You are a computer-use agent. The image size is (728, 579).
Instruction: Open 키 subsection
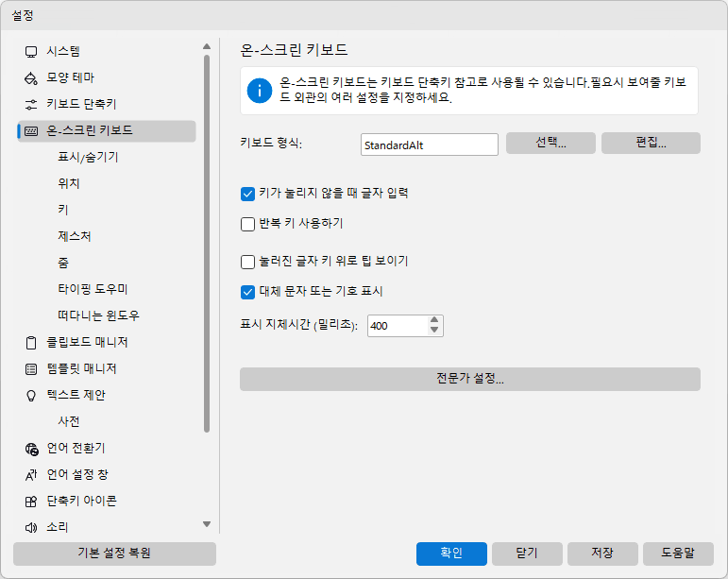(63, 210)
